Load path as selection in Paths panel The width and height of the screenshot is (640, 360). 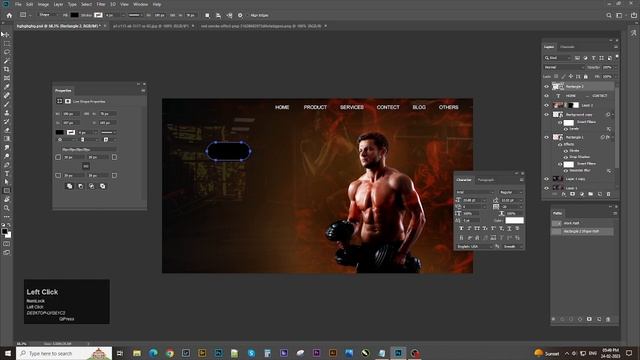click(571, 319)
